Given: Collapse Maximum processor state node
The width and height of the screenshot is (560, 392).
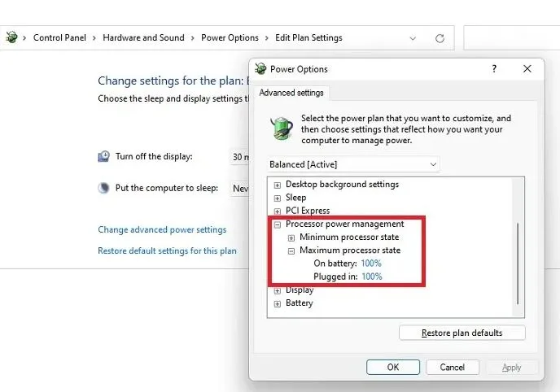Looking at the screenshot, I should (x=291, y=250).
